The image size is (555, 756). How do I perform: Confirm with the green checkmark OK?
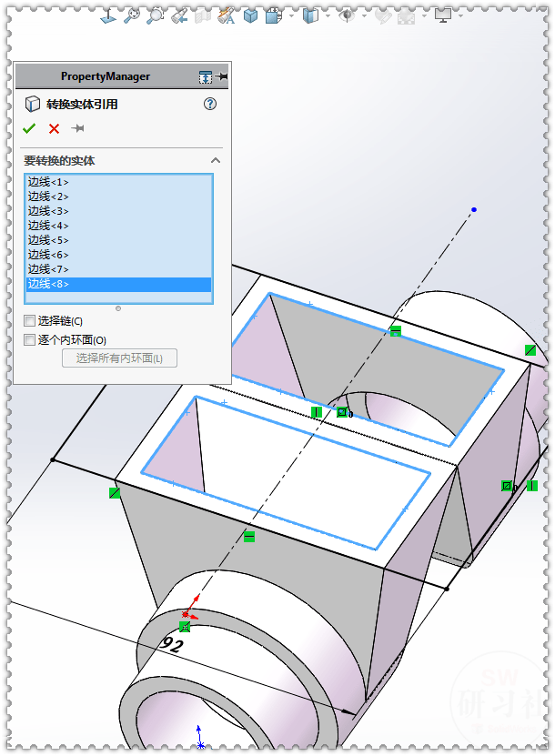click(x=29, y=129)
